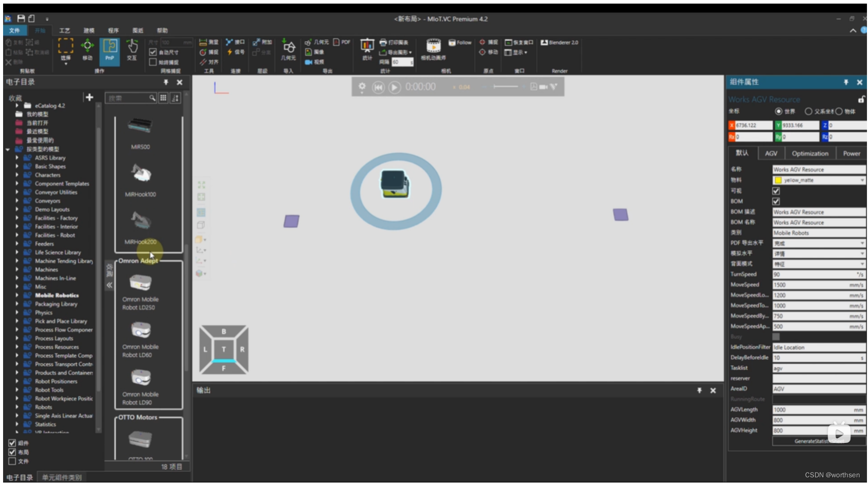Toggle the 组件 filter checkbox

(x=12, y=442)
